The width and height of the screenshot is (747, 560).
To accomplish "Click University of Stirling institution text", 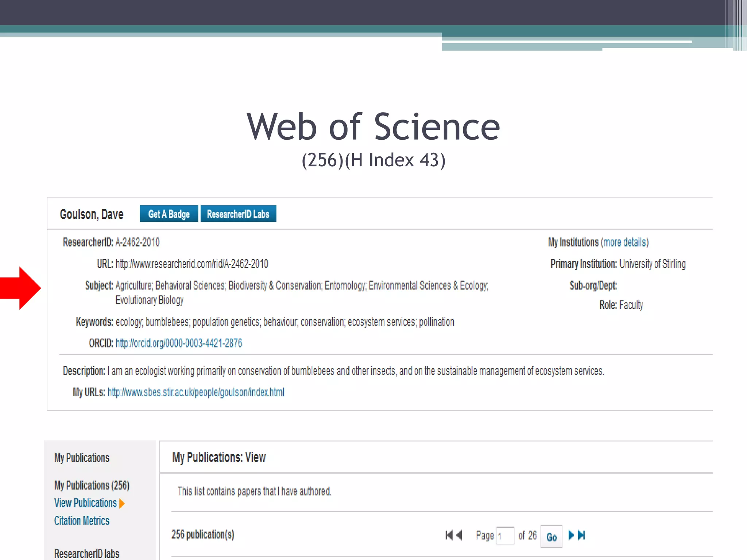I will click(653, 264).
